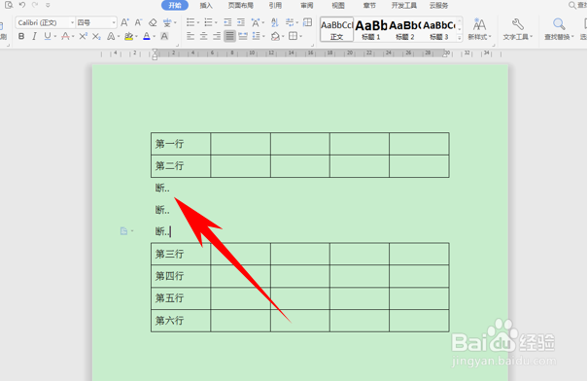
Task: Toggle distributed alignment
Action: pos(243,36)
